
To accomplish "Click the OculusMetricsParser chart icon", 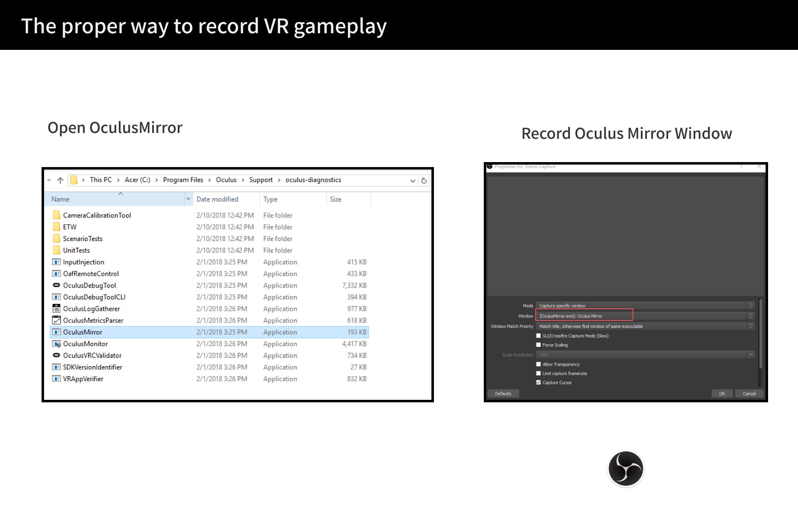I will 57,320.
